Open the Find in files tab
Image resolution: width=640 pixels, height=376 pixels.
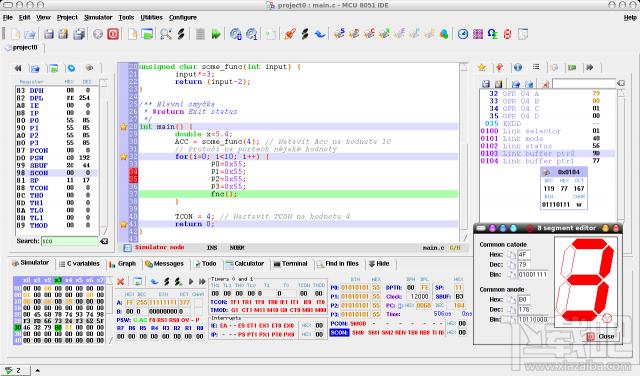pyautogui.click(x=338, y=264)
